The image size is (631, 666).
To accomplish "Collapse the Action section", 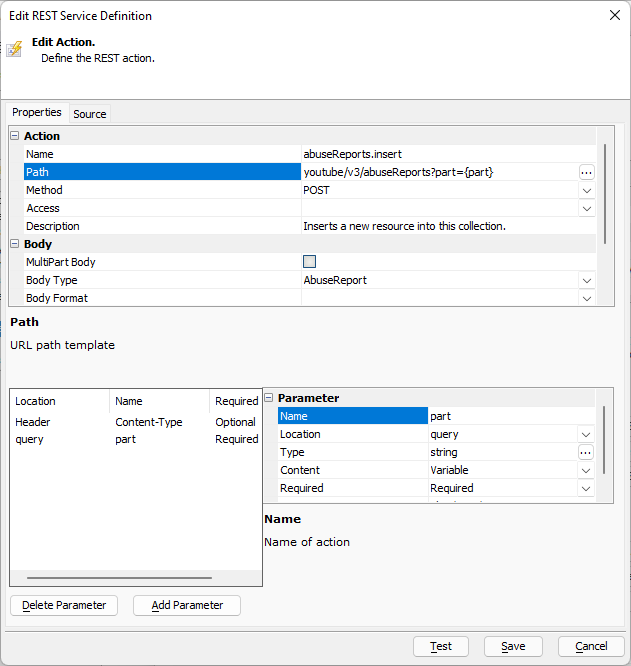I will [x=15, y=135].
